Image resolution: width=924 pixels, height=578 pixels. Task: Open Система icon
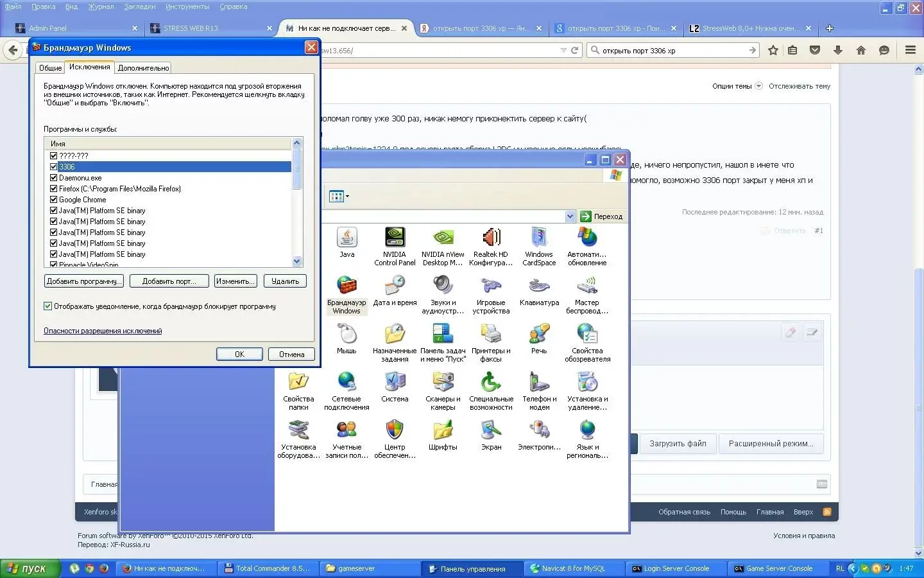[x=395, y=387]
